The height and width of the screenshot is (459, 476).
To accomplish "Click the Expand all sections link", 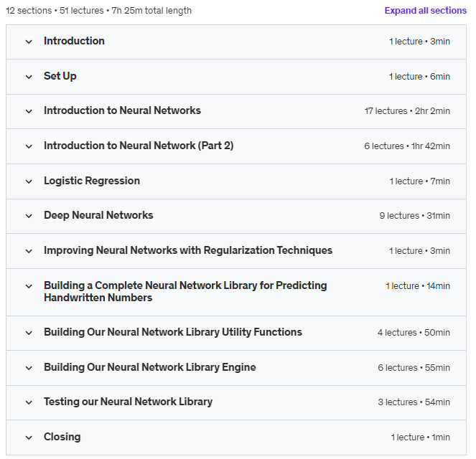I will (425, 11).
